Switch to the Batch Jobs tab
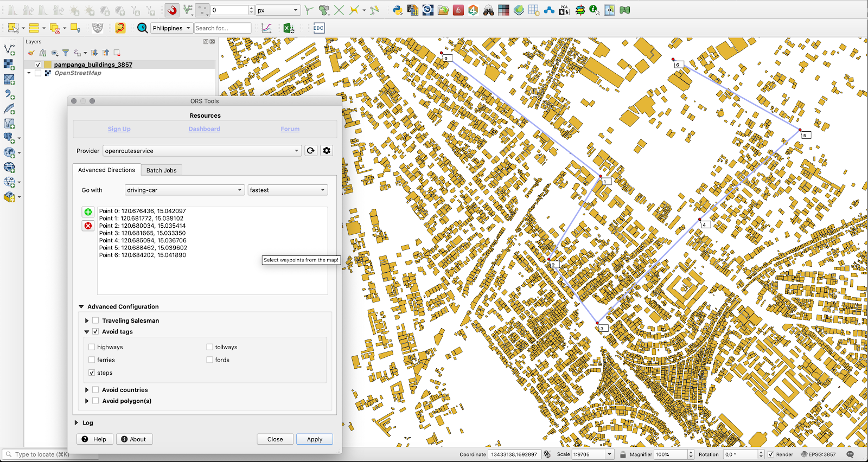Image resolution: width=868 pixels, height=462 pixels. [x=161, y=170]
